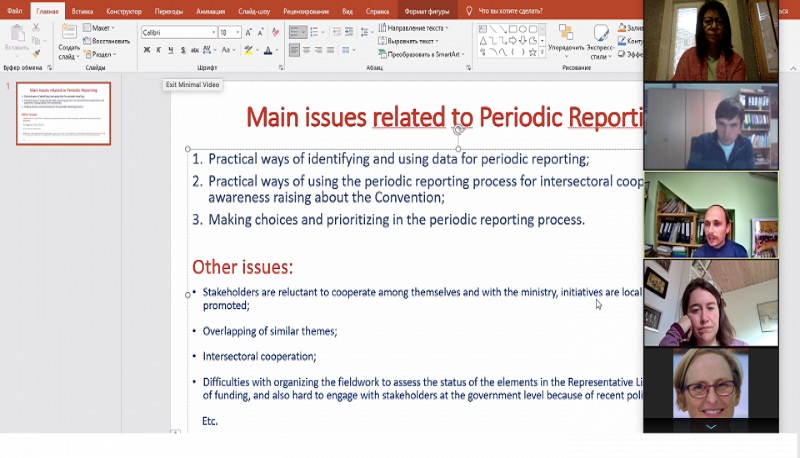800x458 pixels.
Task: Toggle bold text formatting
Action: [x=145, y=50]
